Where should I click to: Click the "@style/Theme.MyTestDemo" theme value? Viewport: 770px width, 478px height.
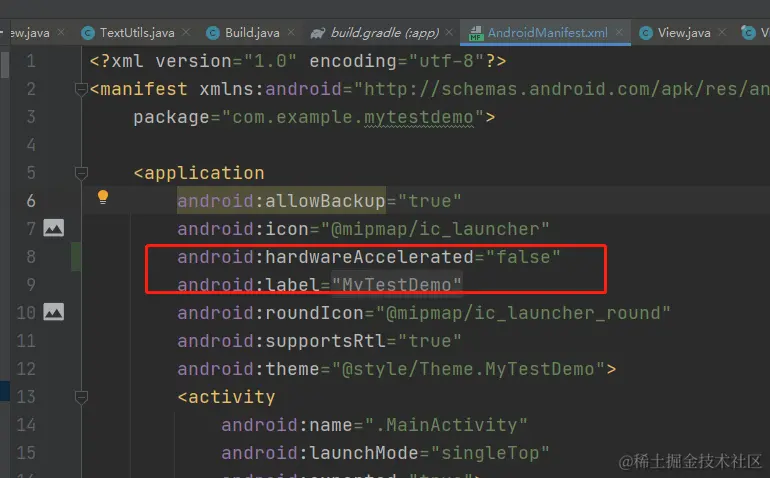pos(468,369)
